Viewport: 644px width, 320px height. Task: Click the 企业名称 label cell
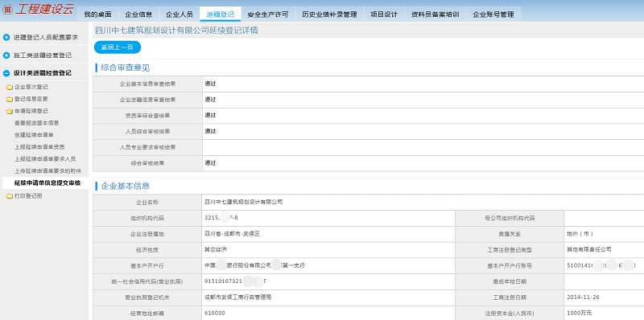(148, 203)
